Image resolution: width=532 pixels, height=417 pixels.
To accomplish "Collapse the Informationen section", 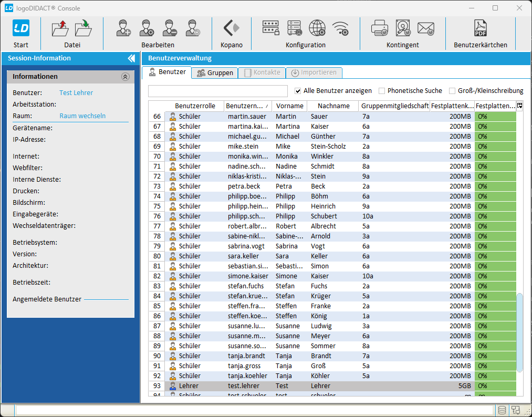I will pyautogui.click(x=125, y=77).
